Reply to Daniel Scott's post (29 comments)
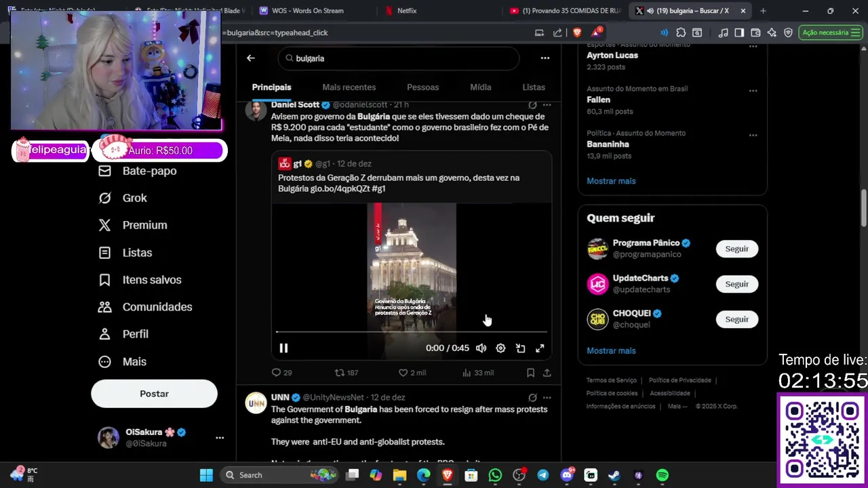868x488 pixels. tap(281, 373)
